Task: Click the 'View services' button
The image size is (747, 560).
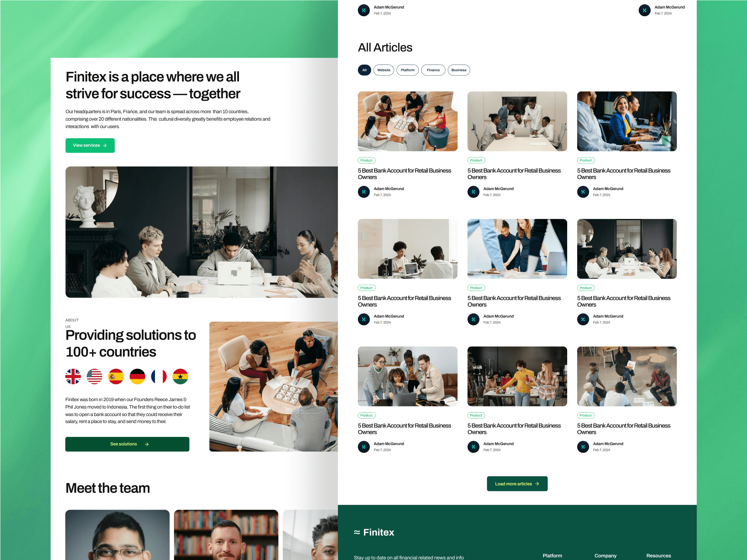Action: click(x=90, y=145)
